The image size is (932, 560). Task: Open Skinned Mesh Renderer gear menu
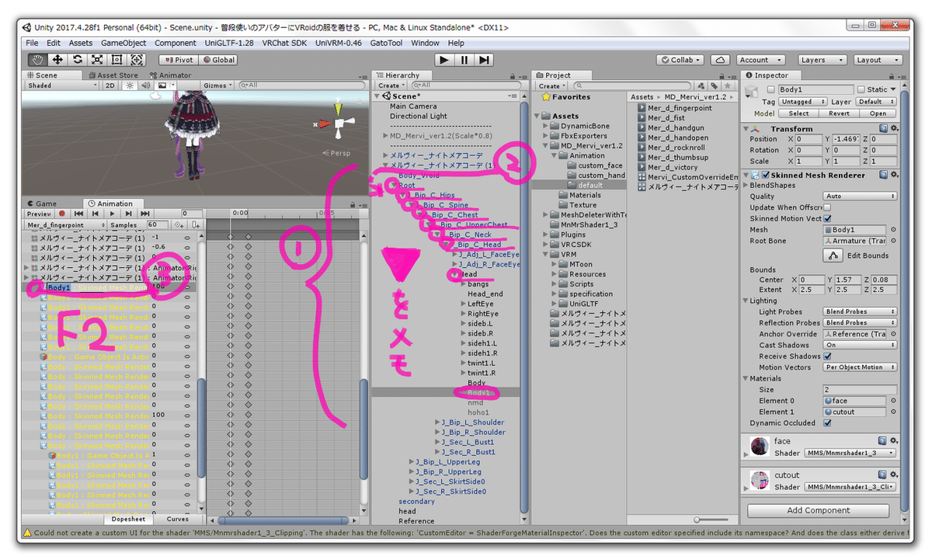(x=894, y=175)
